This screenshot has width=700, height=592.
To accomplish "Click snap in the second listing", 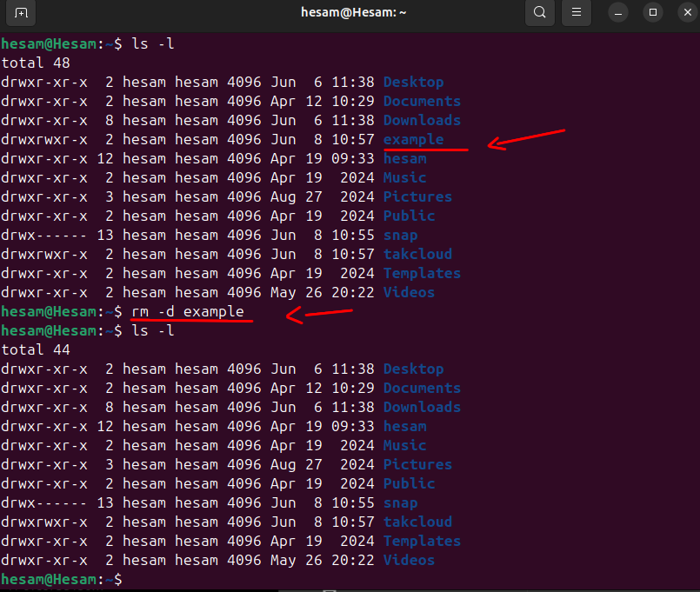I will (401, 503).
